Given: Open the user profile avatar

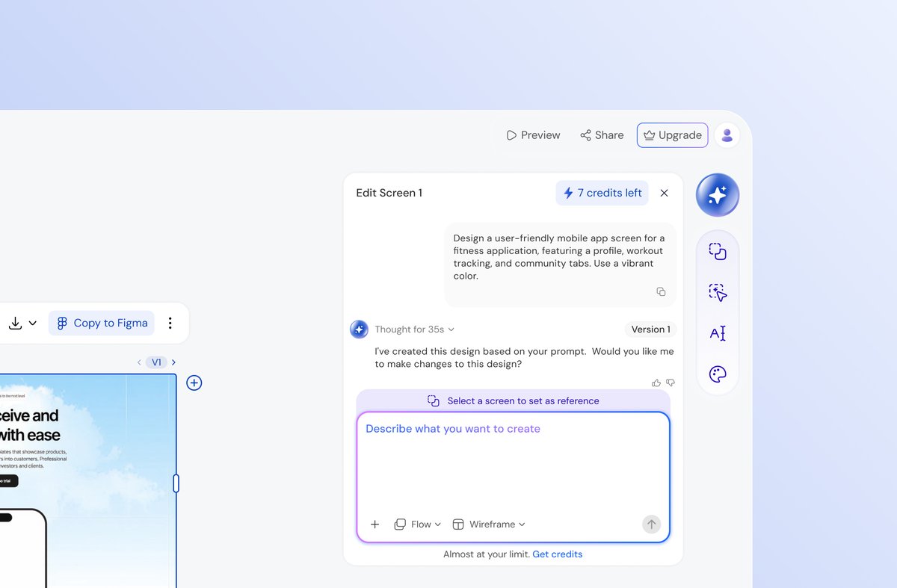Looking at the screenshot, I should tap(727, 135).
